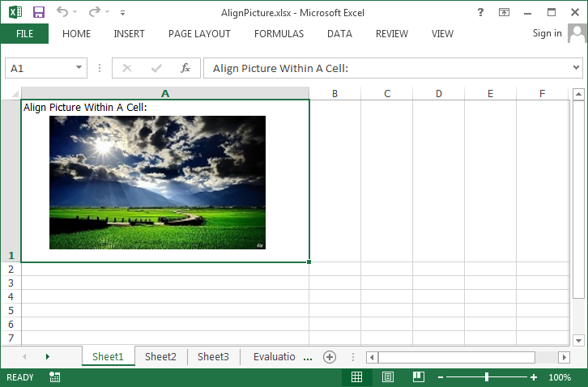This screenshot has height=387, width=588.
Task: Click the Redo arrow icon
Action: pos(94,12)
